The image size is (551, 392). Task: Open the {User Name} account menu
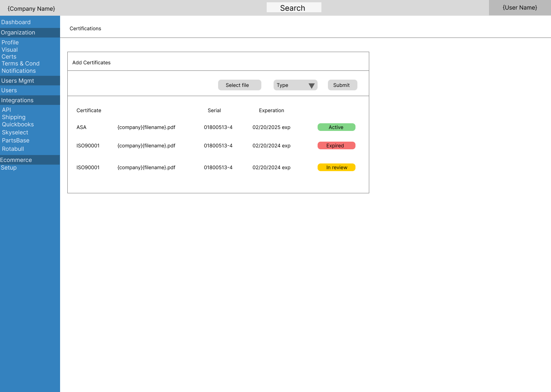click(x=520, y=8)
